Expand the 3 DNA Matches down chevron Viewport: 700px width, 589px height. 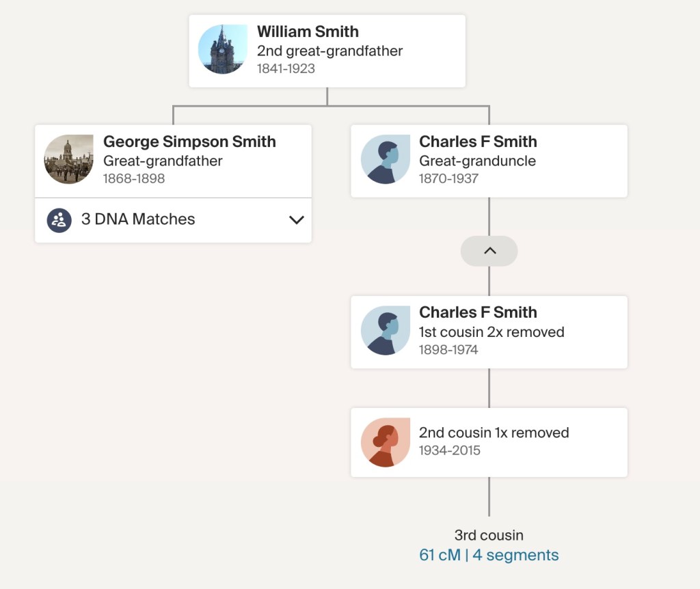(296, 219)
